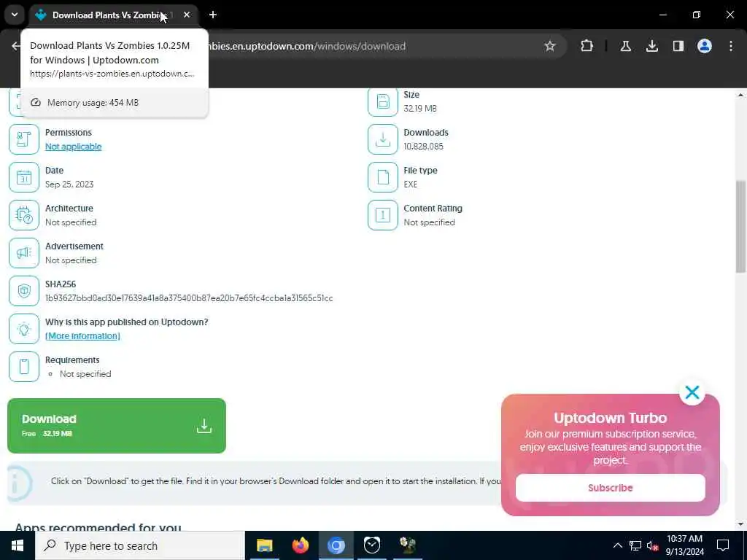Open the Chrome profile avatar

coord(704,46)
